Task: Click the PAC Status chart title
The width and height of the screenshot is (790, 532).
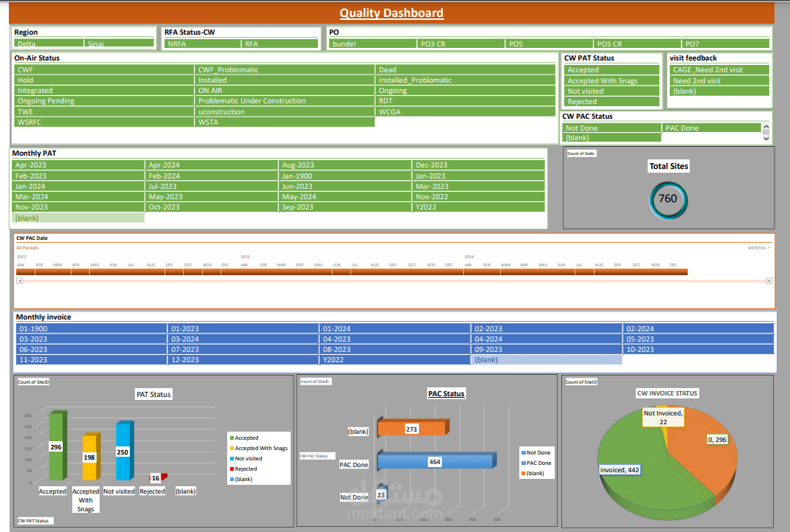Action: coord(446,393)
